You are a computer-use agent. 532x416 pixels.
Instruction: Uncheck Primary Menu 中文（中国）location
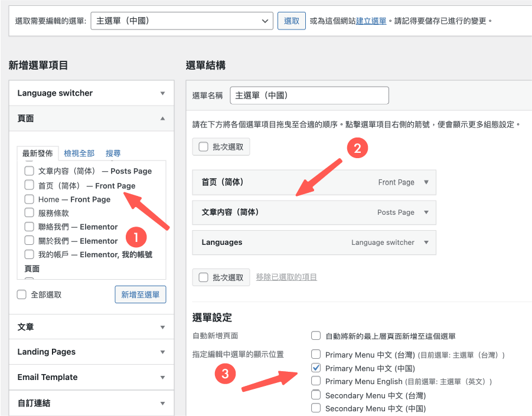[317, 368]
